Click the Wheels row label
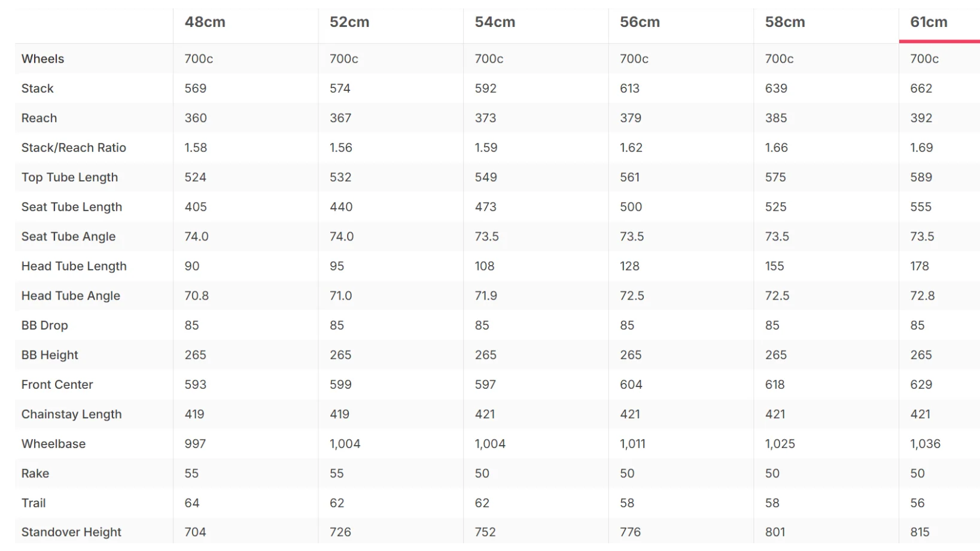Image resolution: width=980 pixels, height=551 pixels. [42, 59]
